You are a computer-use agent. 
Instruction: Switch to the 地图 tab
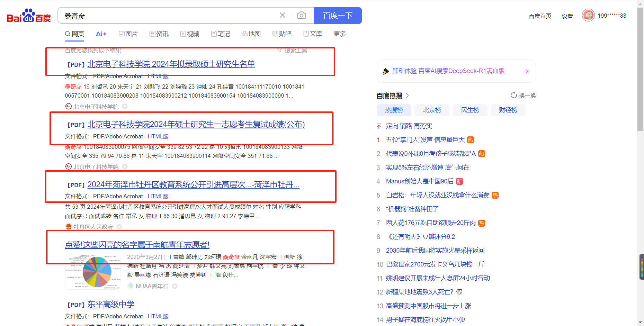(251, 34)
